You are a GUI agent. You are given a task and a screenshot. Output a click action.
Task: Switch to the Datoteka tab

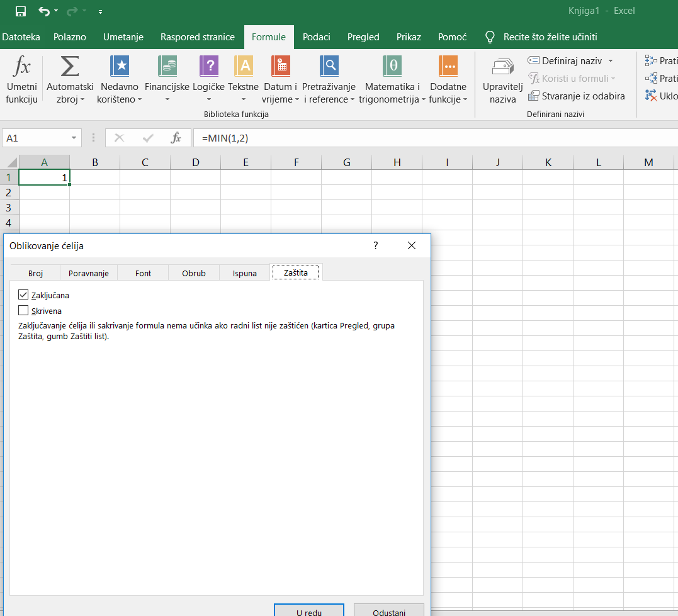click(21, 37)
